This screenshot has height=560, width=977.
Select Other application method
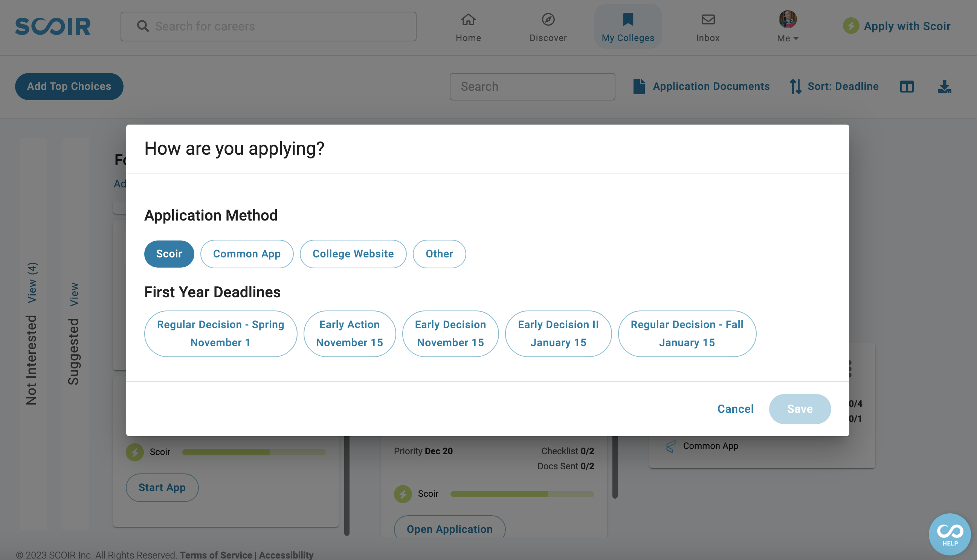tap(439, 254)
